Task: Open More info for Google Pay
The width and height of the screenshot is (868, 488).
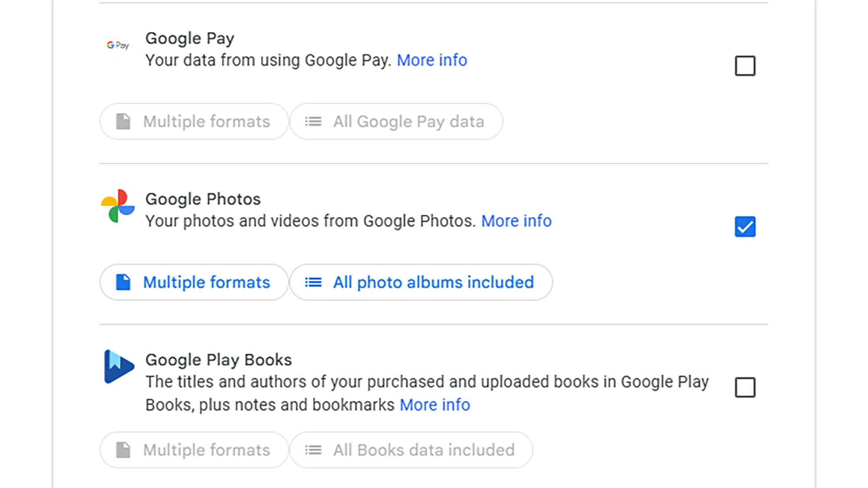Action: click(432, 60)
